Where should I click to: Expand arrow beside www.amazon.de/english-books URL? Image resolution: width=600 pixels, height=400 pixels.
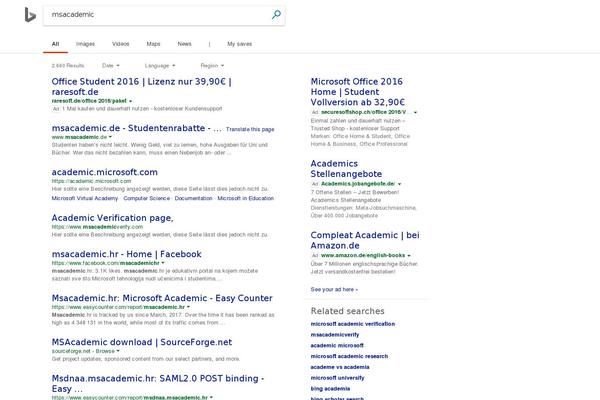[x=409, y=256]
